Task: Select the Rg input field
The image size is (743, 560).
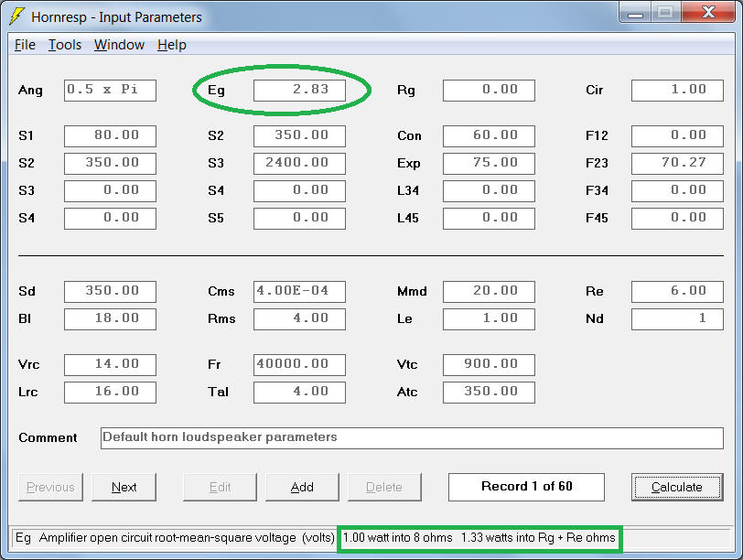Action: coord(489,90)
